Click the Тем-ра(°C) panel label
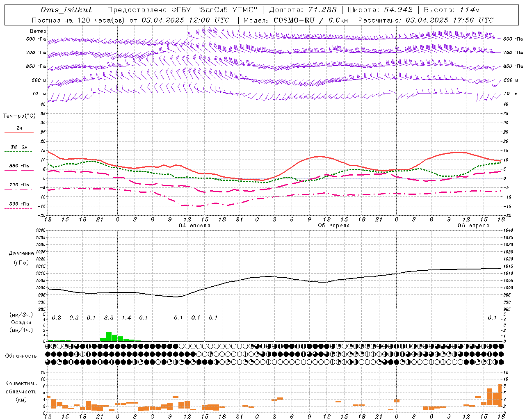The width and height of the screenshot is (525, 420). pos(19,116)
